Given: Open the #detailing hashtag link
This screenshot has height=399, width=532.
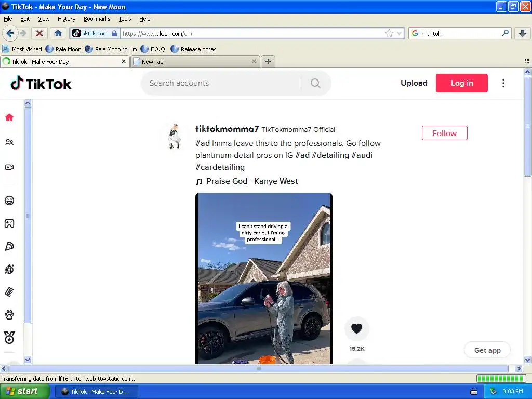Looking at the screenshot, I should [330, 155].
